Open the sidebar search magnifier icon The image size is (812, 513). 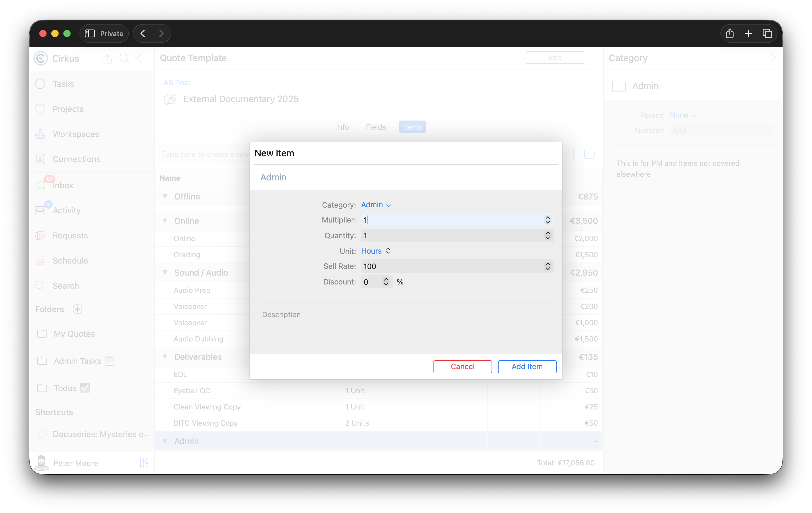124,58
